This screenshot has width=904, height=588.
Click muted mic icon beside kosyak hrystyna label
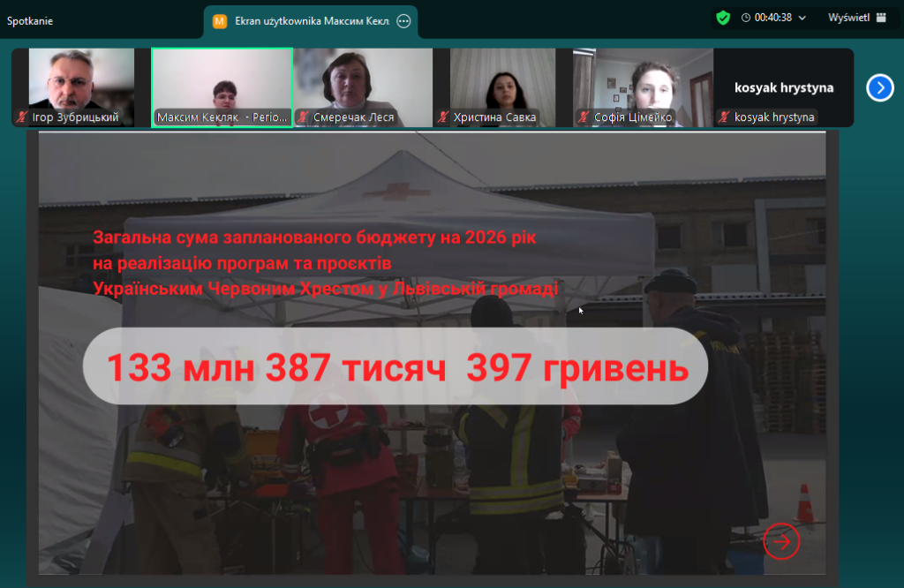click(x=724, y=117)
